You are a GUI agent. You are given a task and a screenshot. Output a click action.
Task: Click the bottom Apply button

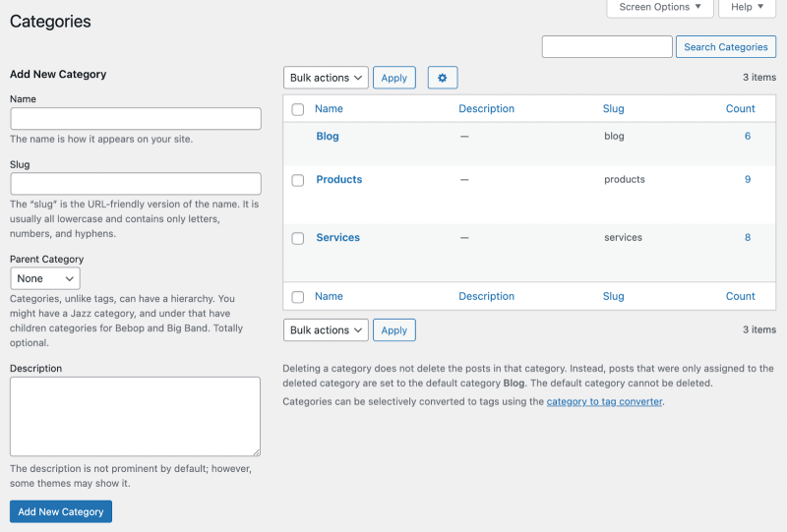point(394,330)
